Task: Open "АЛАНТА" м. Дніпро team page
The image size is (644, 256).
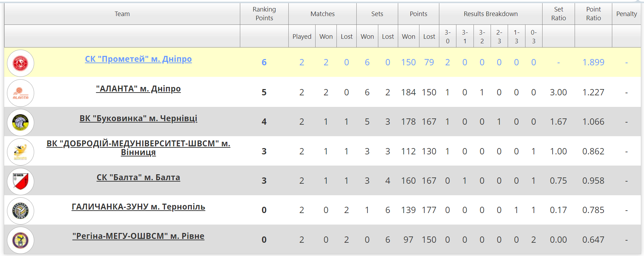Action: (x=138, y=89)
